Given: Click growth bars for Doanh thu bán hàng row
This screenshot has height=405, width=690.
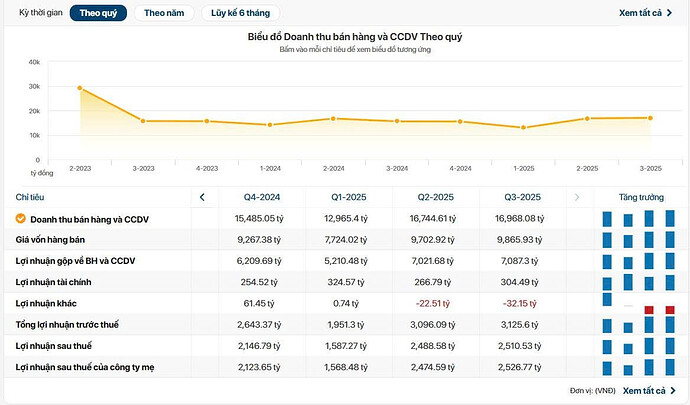Looking at the screenshot, I should pyautogui.click(x=638, y=218).
